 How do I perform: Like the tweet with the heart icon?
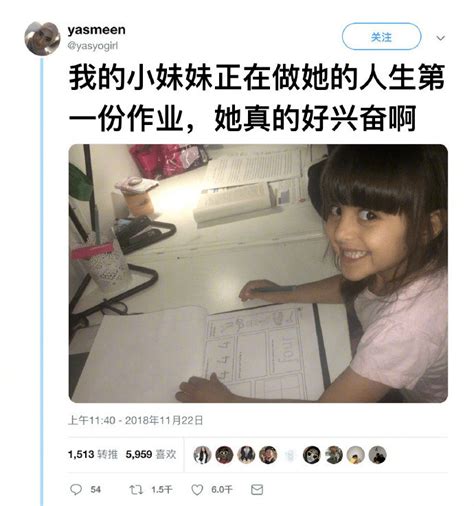point(197,490)
